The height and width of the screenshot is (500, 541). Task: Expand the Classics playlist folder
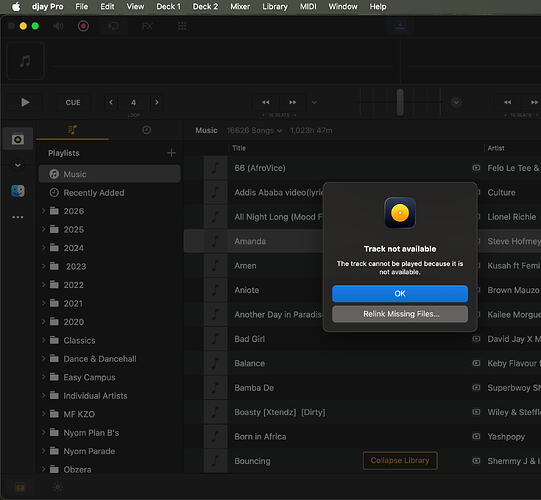(43, 340)
